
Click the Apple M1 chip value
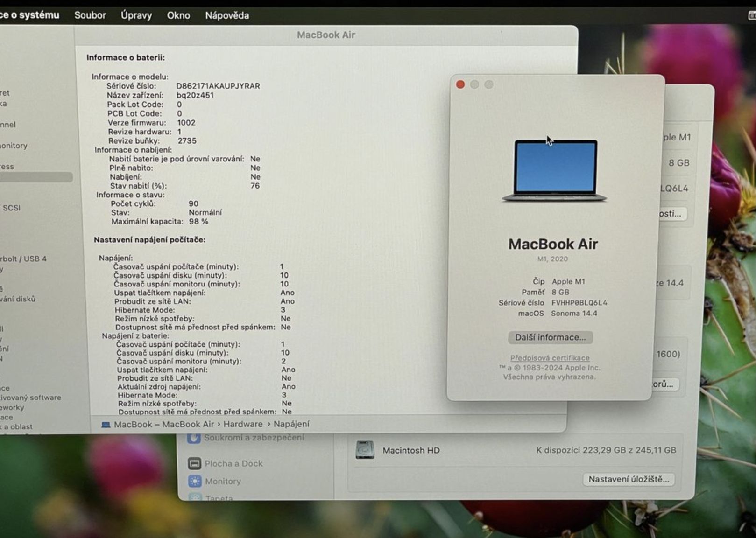tap(568, 281)
